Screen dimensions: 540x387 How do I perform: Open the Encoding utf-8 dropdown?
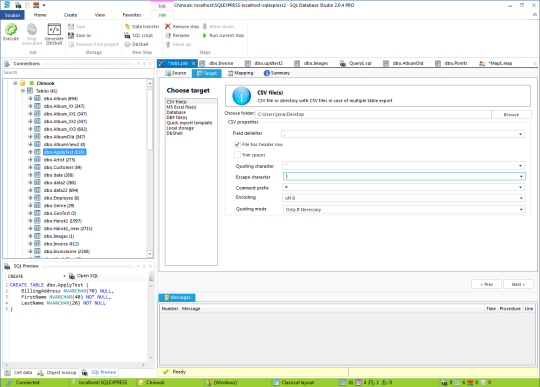click(521, 198)
